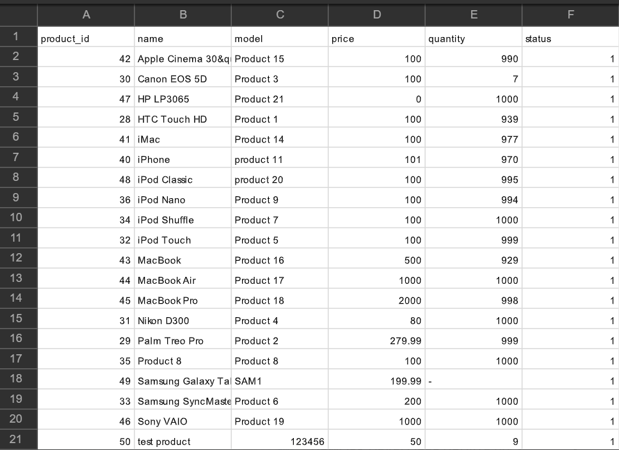The width and height of the screenshot is (619, 450).
Task: Click the 'MacBook' name cell in row 12
Action: pyautogui.click(x=183, y=258)
